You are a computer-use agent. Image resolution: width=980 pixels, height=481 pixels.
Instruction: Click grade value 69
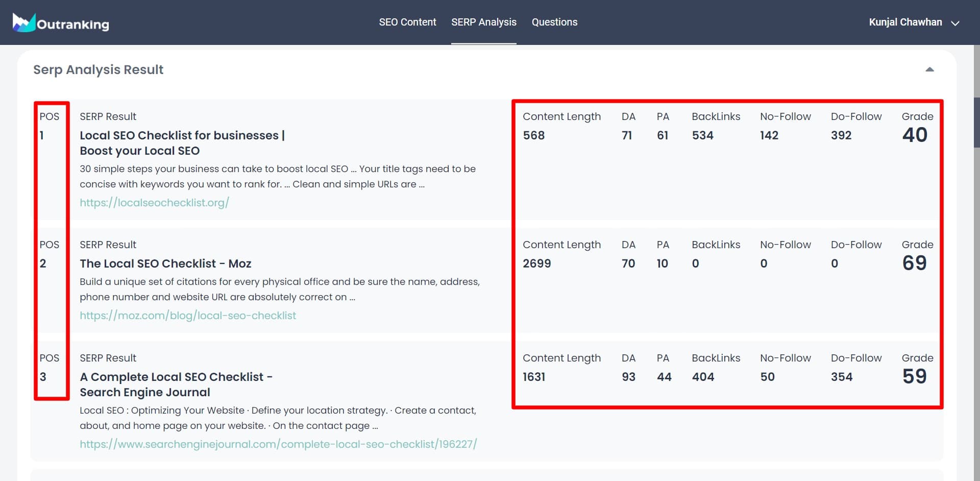[x=914, y=263]
